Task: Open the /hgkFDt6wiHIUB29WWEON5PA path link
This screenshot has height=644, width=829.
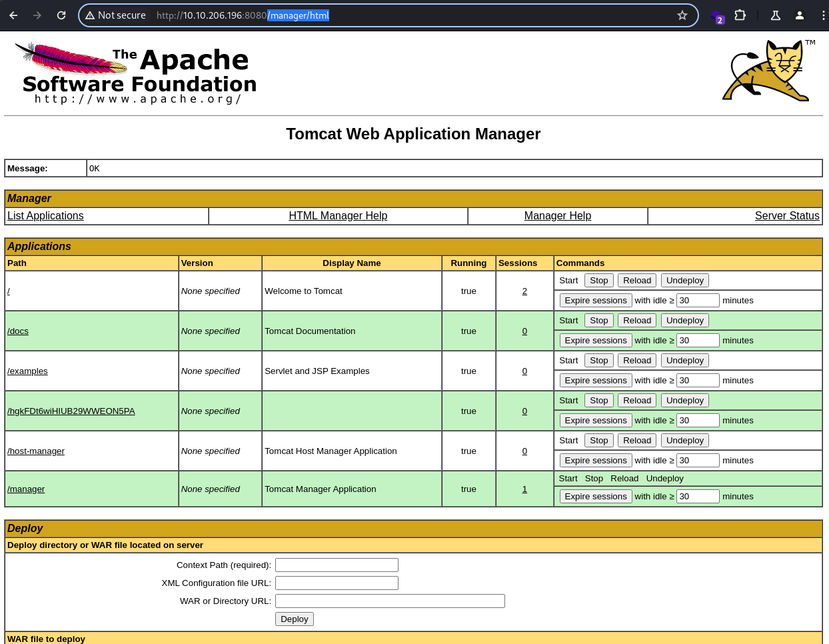Action: (x=71, y=411)
